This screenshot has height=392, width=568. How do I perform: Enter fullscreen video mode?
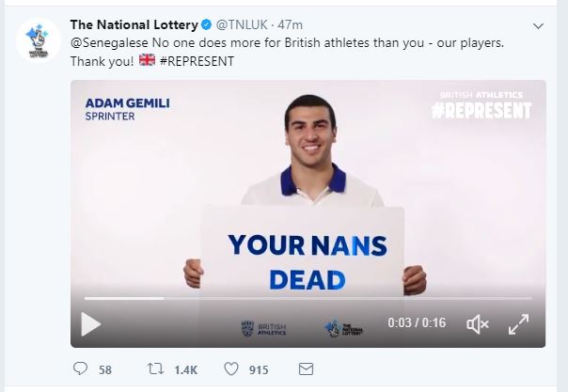coord(519,324)
